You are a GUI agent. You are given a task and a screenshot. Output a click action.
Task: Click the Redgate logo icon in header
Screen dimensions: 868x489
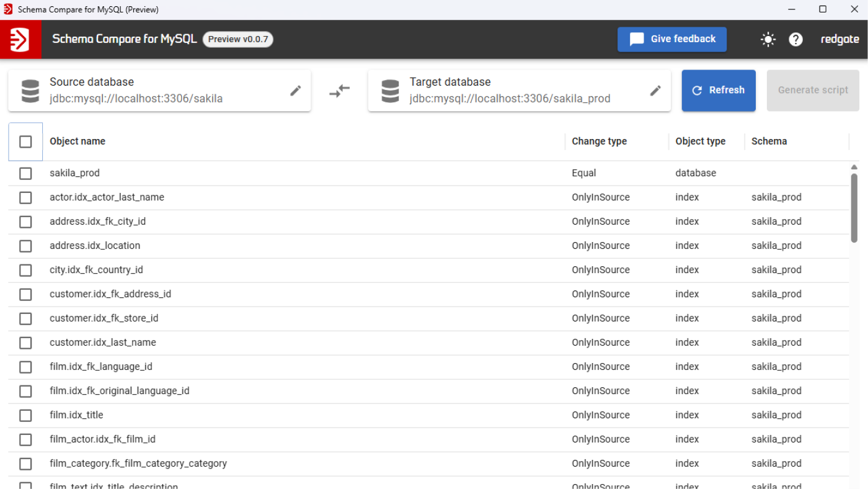(20, 39)
